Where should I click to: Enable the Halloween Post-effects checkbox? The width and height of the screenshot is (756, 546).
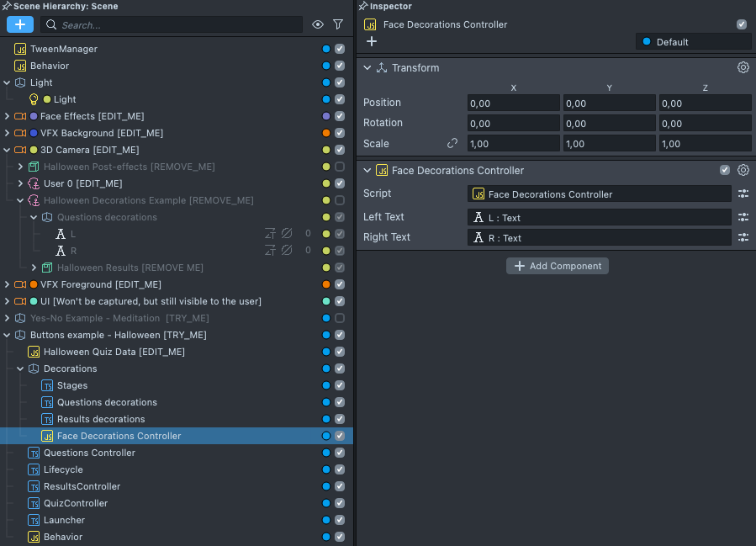(340, 167)
